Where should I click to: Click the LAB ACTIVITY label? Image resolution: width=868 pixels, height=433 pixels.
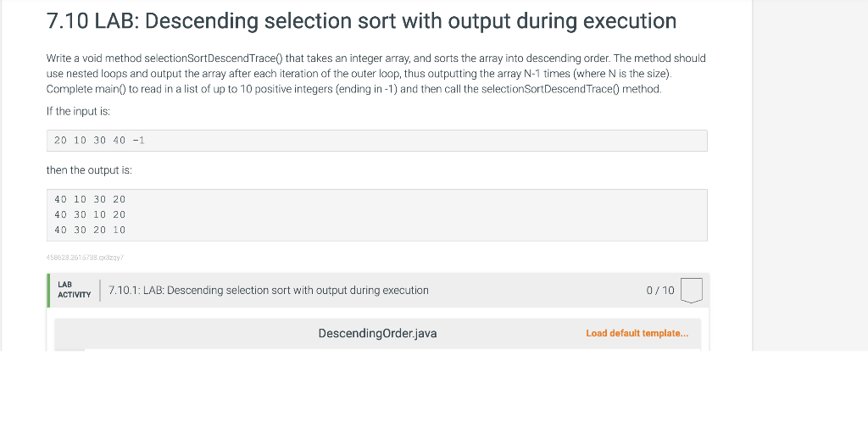click(74, 290)
